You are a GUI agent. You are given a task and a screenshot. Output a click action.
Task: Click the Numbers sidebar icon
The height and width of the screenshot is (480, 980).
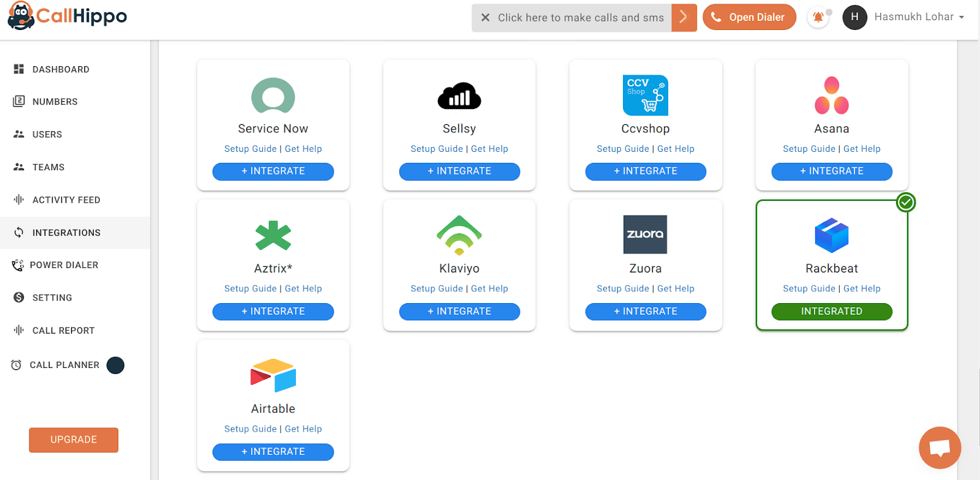pyautogui.click(x=19, y=101)
